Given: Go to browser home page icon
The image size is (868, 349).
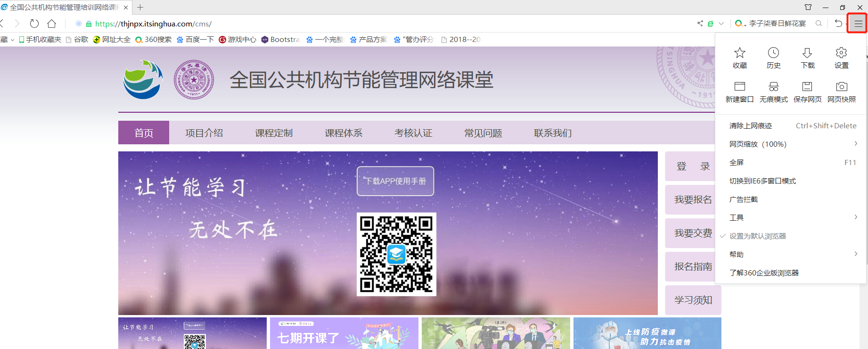Looking at the screenshot, I should pyautogui.click(x=52, y=24).
